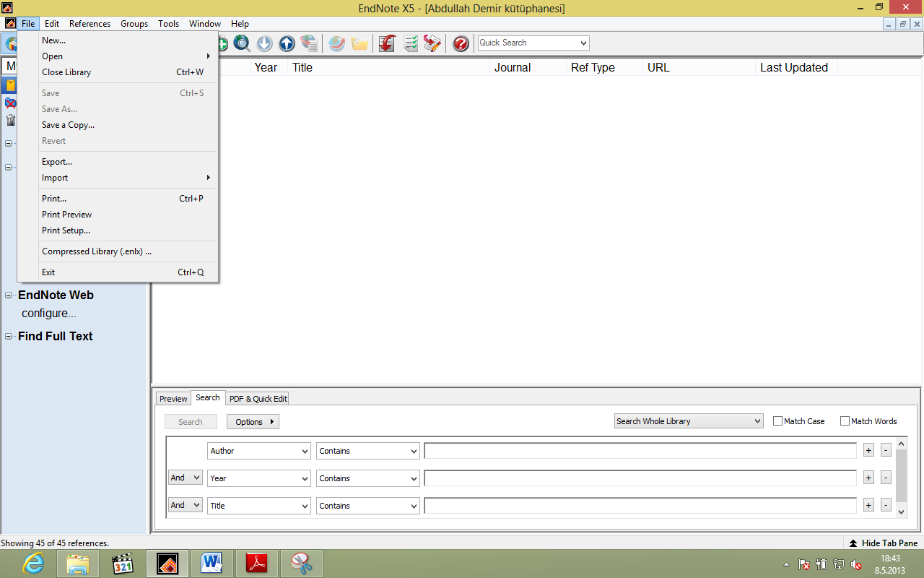924x578 pixels.
Task: Click minus button on Title search row
Action: tap(886, 506)
